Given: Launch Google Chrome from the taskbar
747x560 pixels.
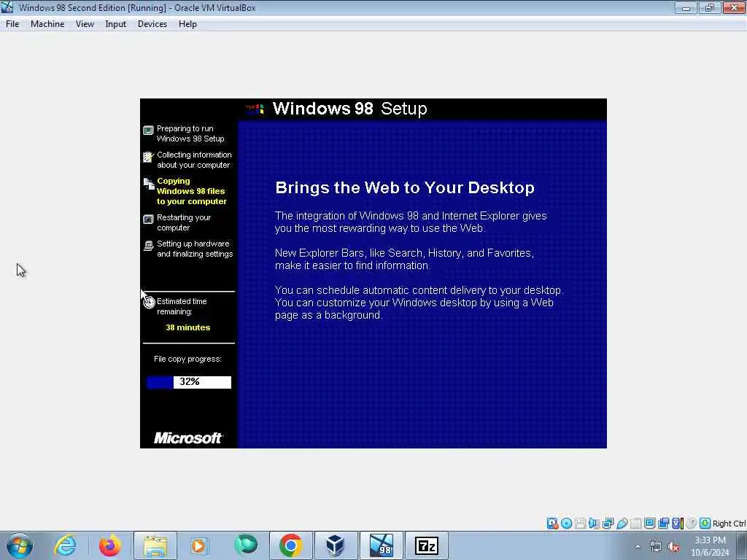Looking at the screenshot, I should pyautogui.click(x=290, y=545).
